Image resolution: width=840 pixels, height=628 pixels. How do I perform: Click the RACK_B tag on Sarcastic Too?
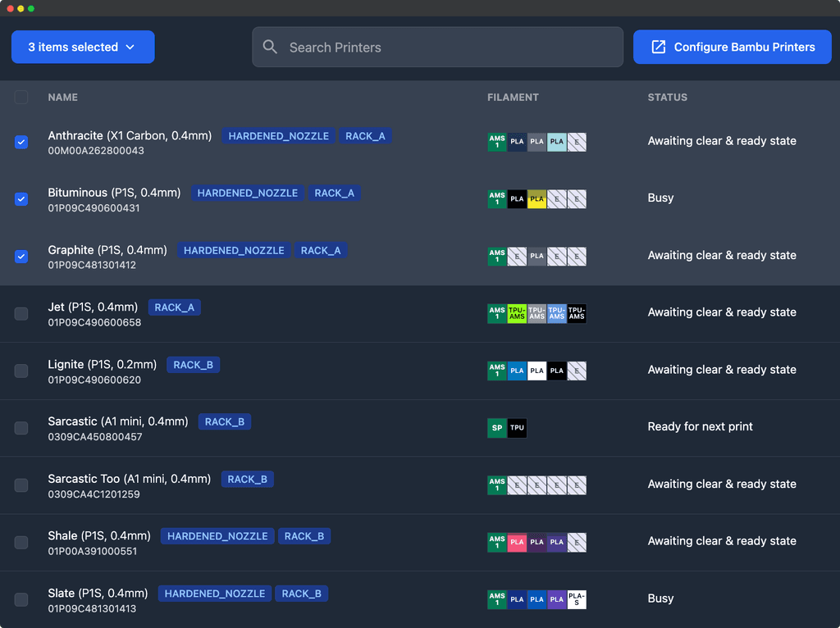pos(247,479)
